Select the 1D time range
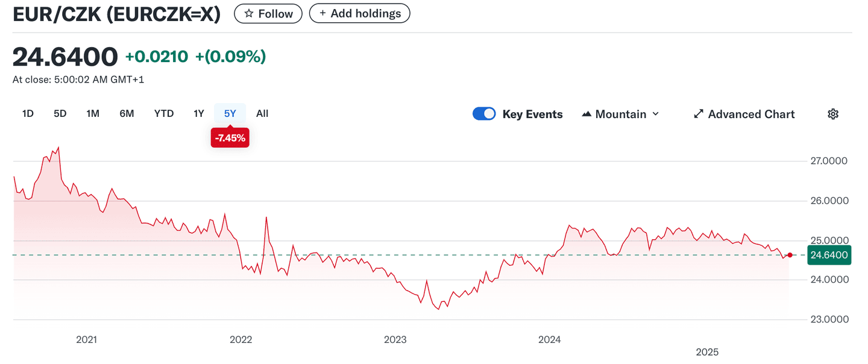 point(28,113)
